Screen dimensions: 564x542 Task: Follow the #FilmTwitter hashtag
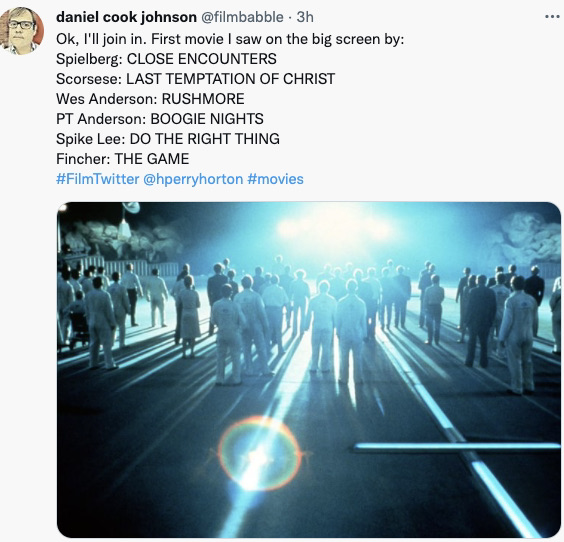click(x=97, y=179)
